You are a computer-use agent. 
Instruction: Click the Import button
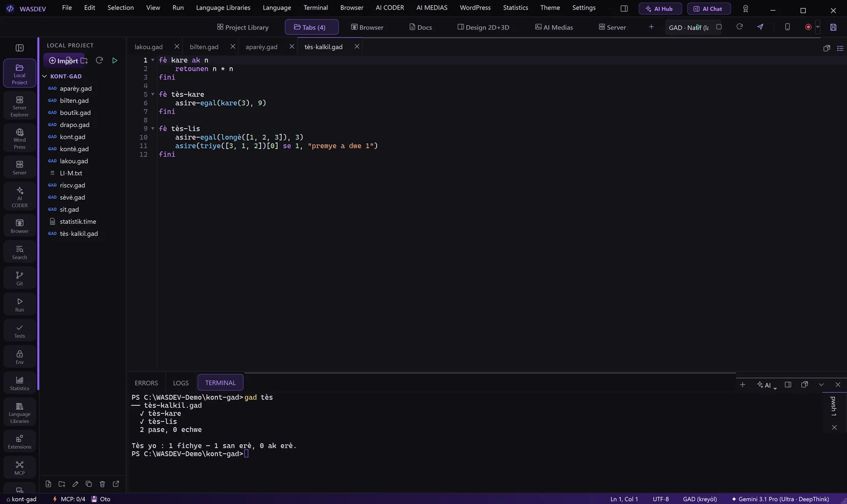(64, 60)
